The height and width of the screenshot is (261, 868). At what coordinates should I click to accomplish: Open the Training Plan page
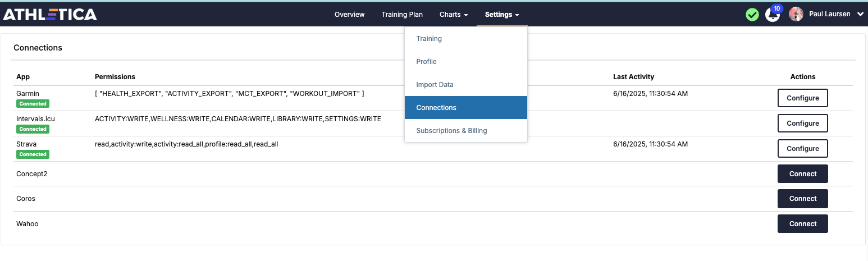[402, 15]
